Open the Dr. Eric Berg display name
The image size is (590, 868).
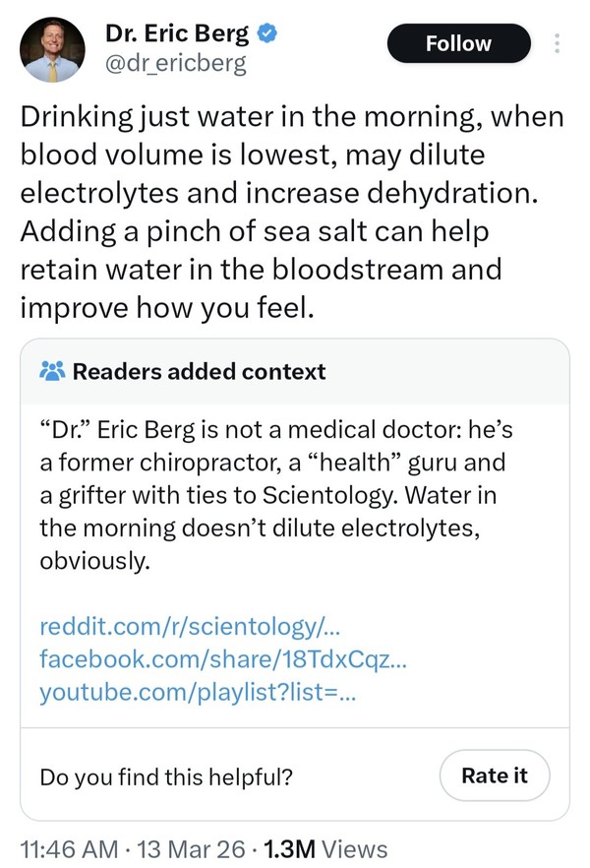point(177,32)
